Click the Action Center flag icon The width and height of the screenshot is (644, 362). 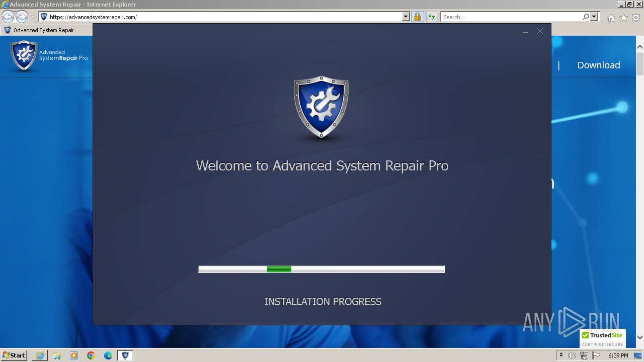click(x=596, y=355)
